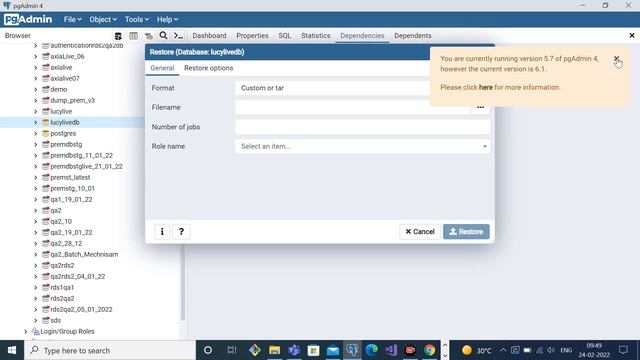Click the qa2rds2 database icon
Image resolution: width=640 pixels, height=360 pixels.
point(46,265)
